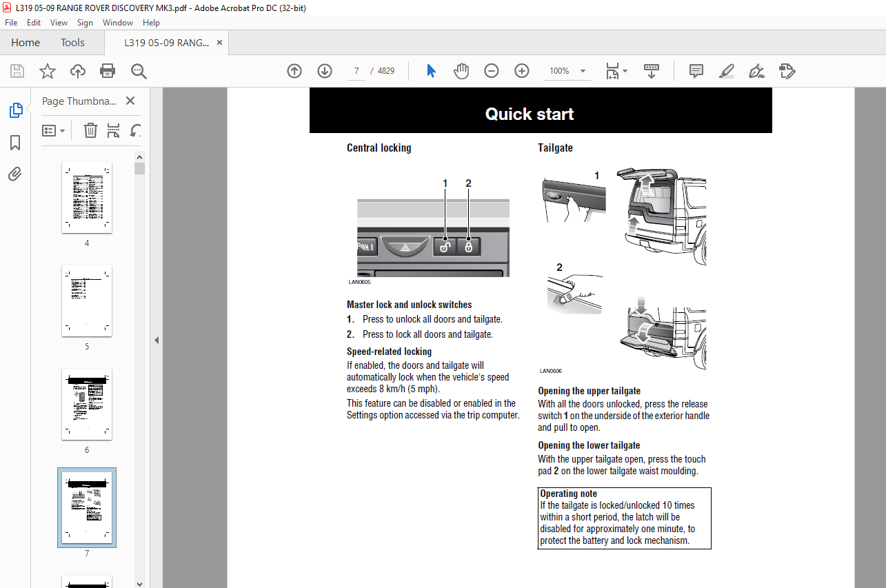Click thumbnail panel scroll up arrow
This screenshot has height=588, width=886.
139,156
